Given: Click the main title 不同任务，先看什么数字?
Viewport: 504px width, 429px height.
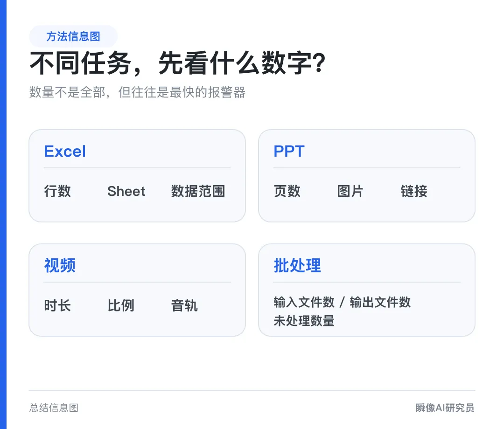Looking at the screenshot, I should (178, 63).
